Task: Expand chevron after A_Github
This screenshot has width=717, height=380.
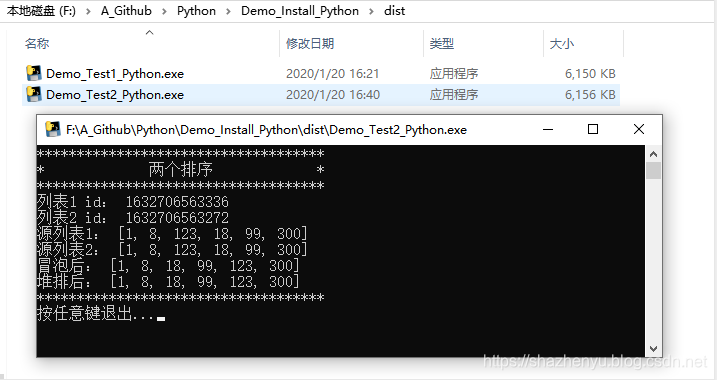Action: [x=164, y=11]
